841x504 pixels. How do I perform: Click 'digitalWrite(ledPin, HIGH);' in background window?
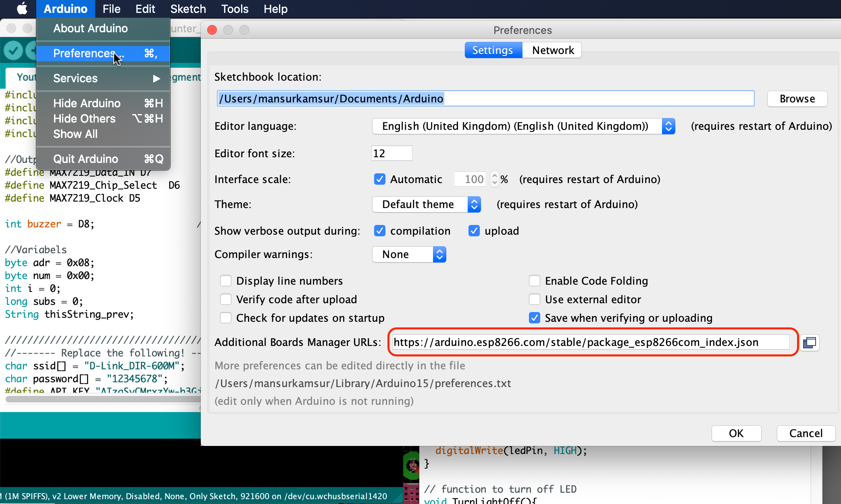click(x=511, y=451)
